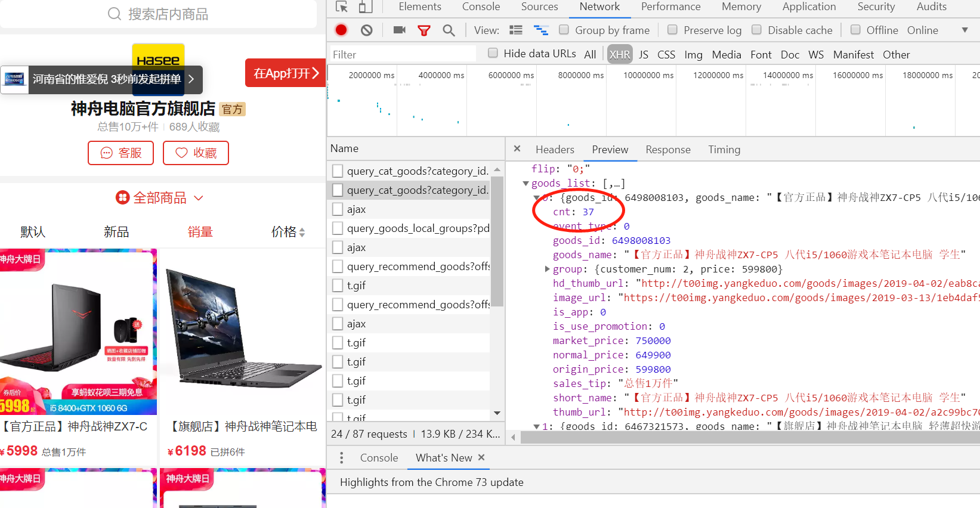Open the Performance tab
This screenshot has height=508, width=980.
tap(670, 7)
